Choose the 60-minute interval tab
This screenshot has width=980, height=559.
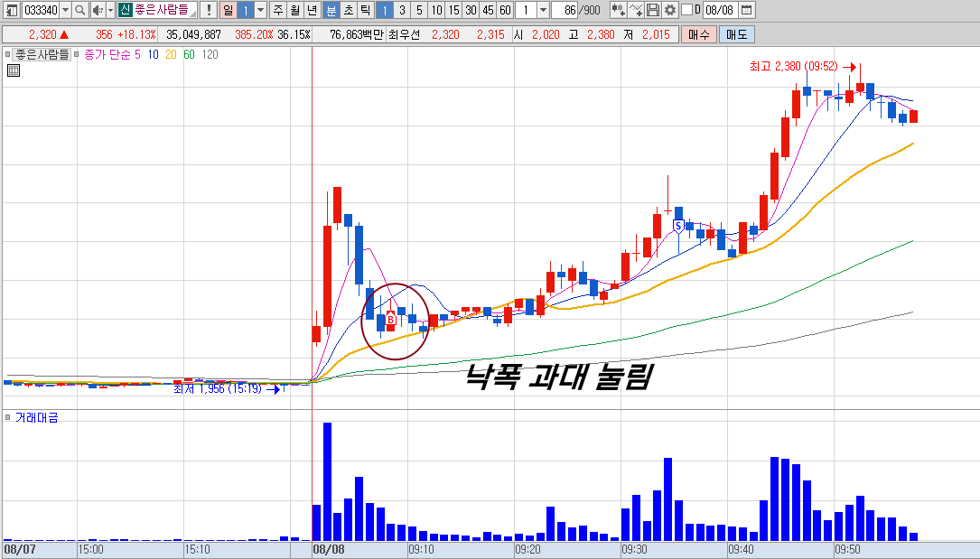click(x=505, y=10)
